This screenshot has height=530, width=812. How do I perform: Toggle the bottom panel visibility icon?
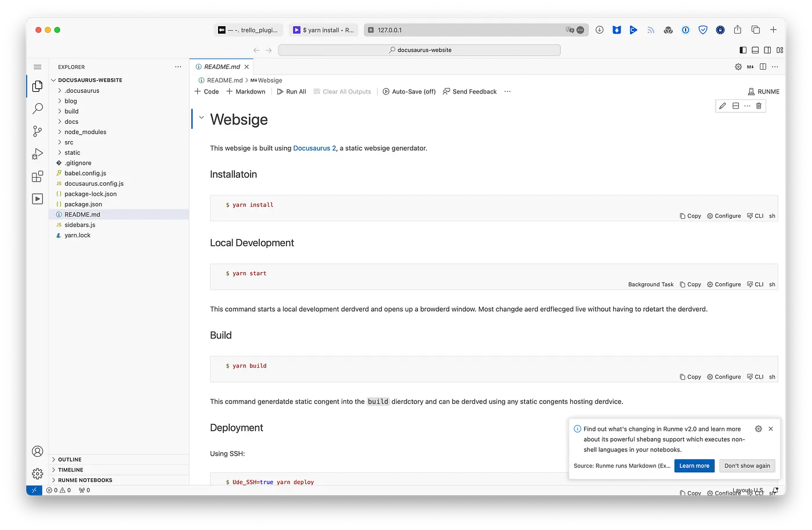(x=755, y=50)
